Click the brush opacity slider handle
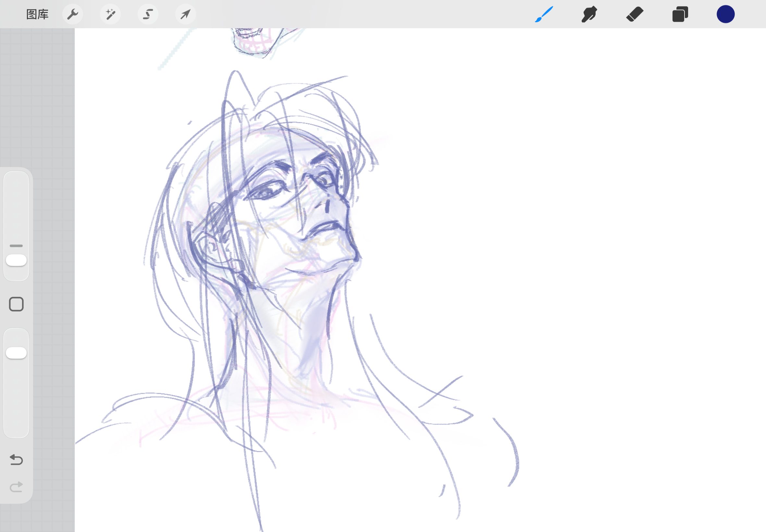Screen dimensions: 766x532 click(x=16, y=353)
